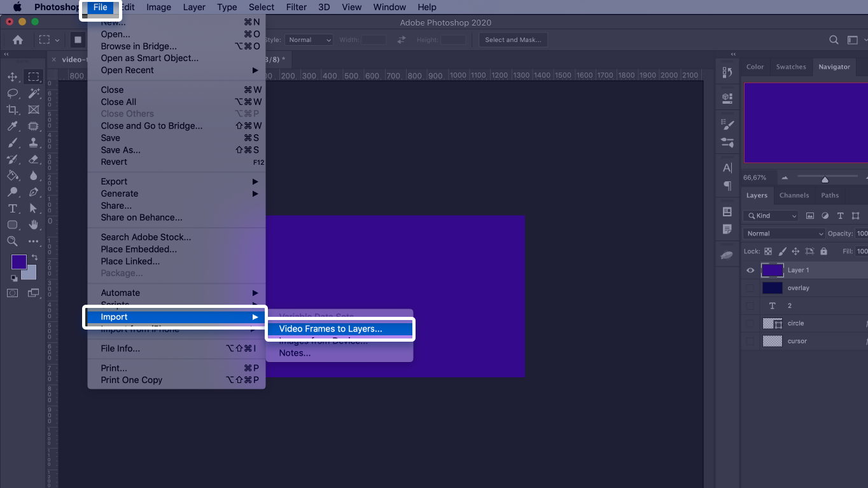868x488 pixels.
Task: Toggle lock all for layer
Action: point(823,251)
